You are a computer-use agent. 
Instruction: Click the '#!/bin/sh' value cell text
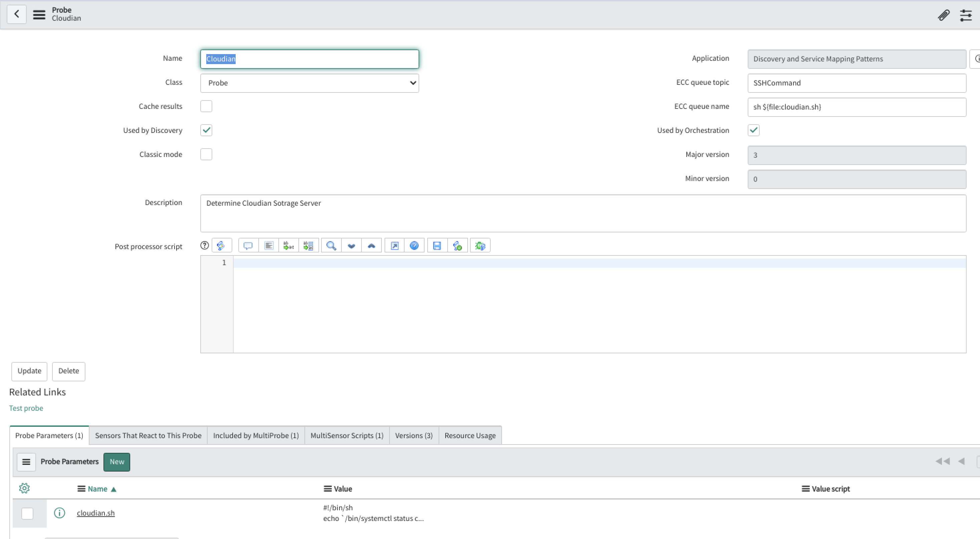[x=338, y=508]
